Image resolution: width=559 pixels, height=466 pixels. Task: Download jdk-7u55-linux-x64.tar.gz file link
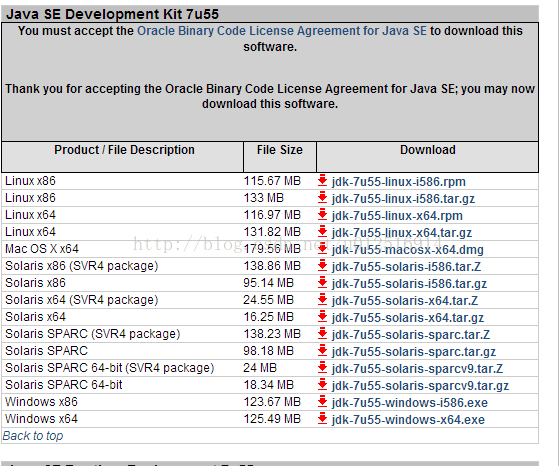402,233
